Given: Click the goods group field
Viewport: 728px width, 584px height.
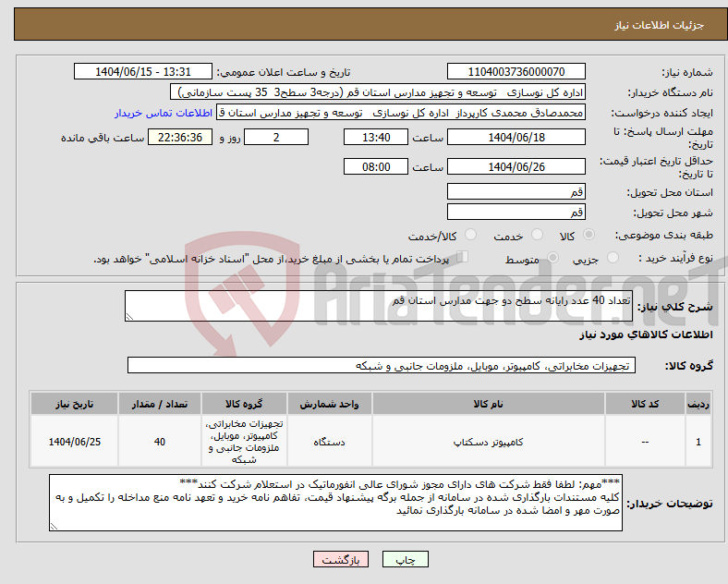Looking at the screenshot, I should (382, 365).
